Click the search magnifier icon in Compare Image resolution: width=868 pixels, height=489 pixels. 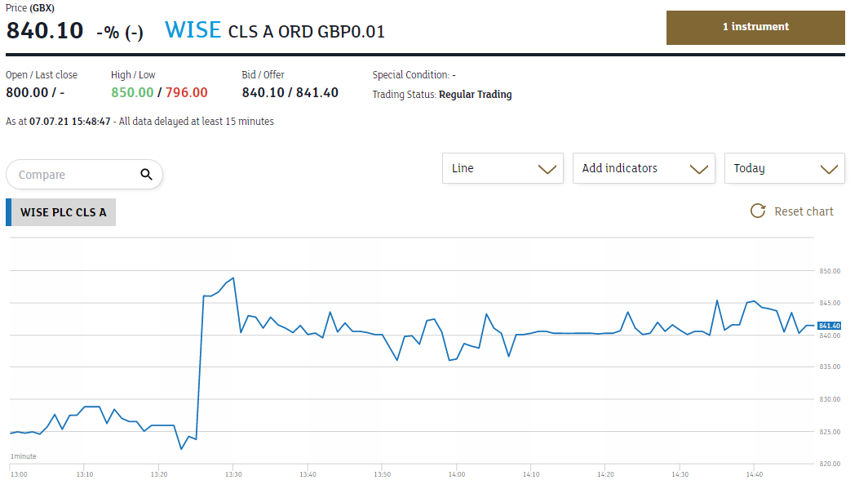click(146, 175)
